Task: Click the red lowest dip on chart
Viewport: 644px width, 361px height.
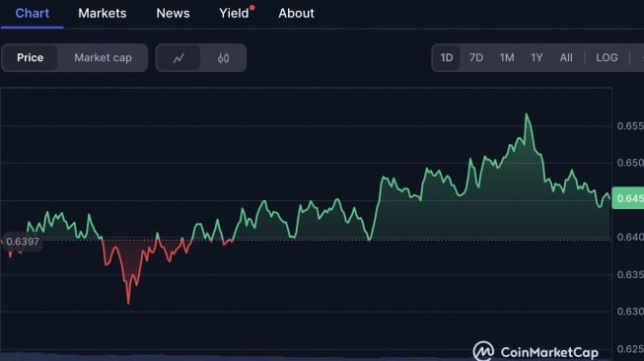Action: [128, 303]
